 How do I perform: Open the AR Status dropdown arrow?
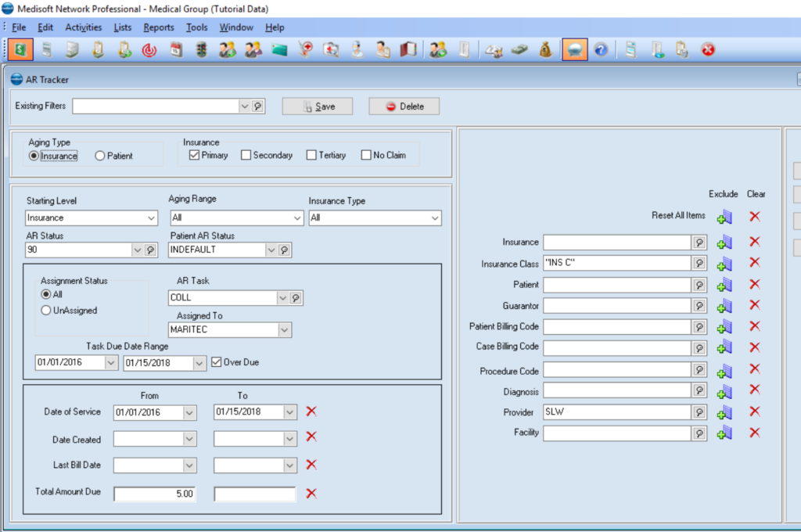[137, 250]
